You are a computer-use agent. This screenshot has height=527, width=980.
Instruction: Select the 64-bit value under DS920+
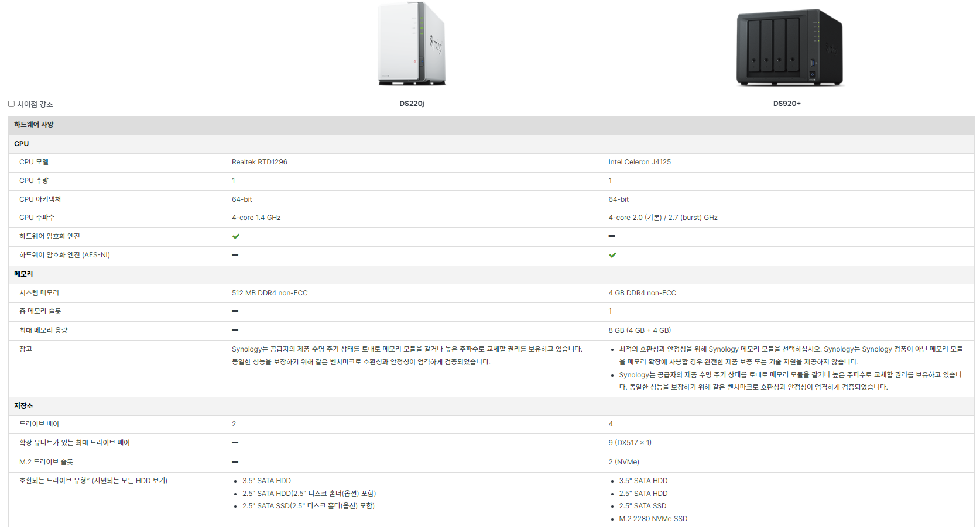pyautogui.click(x=618, y=199)
